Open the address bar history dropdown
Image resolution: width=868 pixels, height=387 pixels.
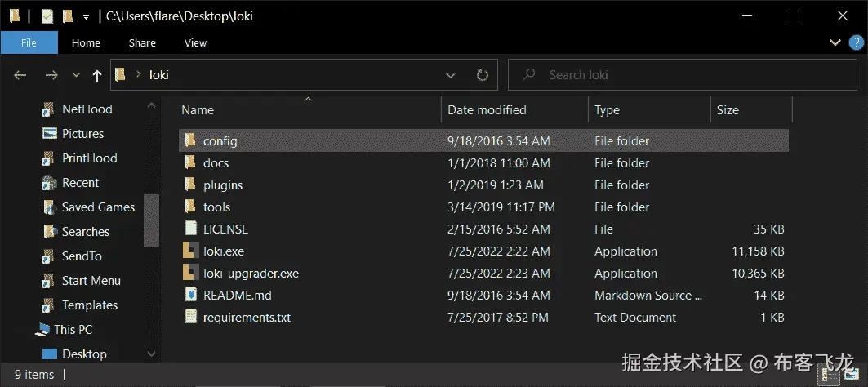(x=451, y=75)
